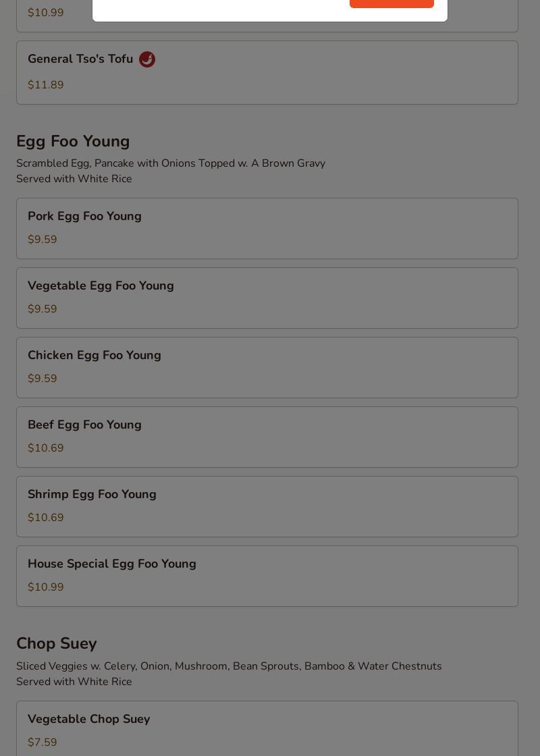
Task: Click the $9.59 price under Pork Egg Foo Young
Action: 43,240
